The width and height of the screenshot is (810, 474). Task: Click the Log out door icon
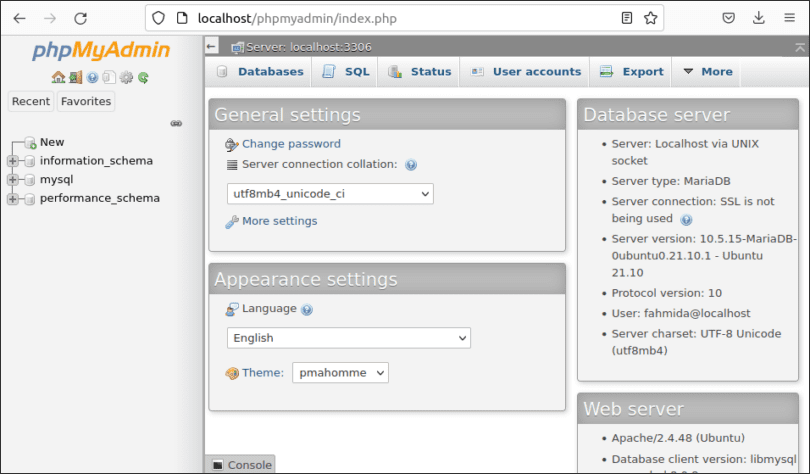(x=75, y=77)
